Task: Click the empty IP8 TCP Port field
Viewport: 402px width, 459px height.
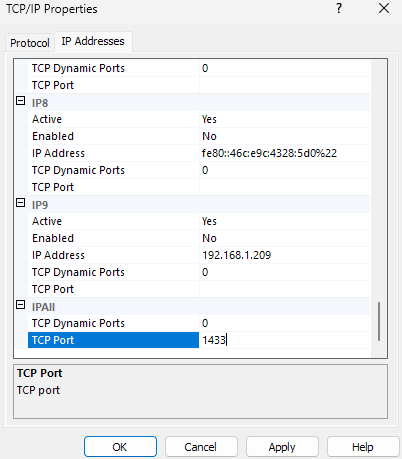Action: pos(285,187)
